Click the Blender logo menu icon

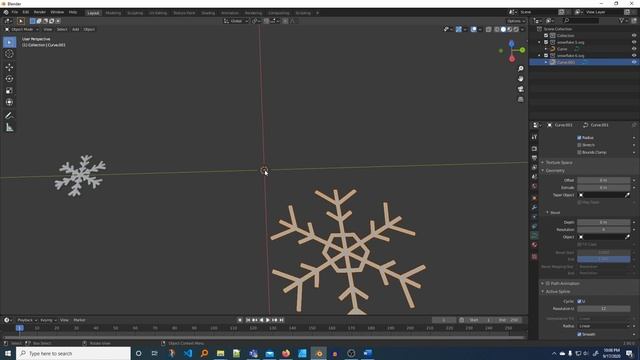click(x=6, y=12)
